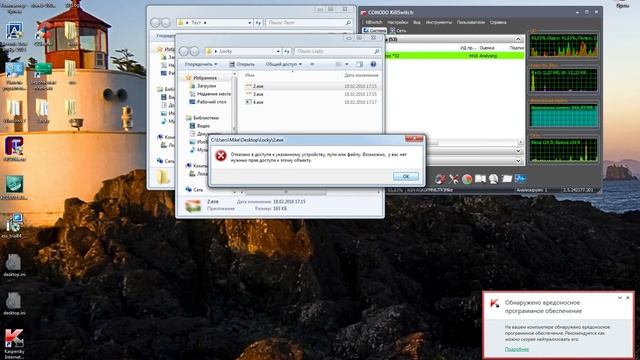Switch to the Сеть tab in KillSwitch

click(398, 31)
